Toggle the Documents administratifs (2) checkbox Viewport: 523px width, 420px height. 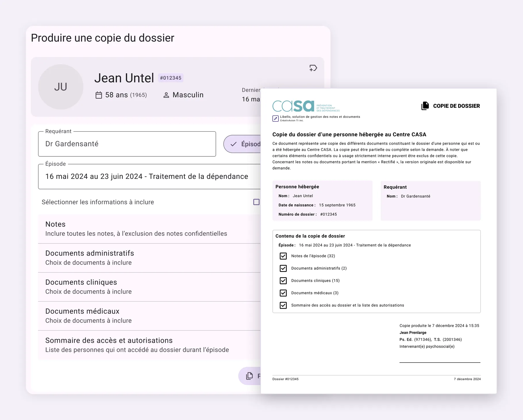point(283,268)
